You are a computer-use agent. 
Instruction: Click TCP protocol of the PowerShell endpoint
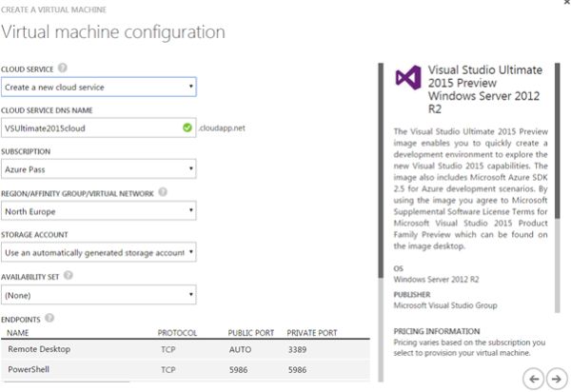coord(167,367)
